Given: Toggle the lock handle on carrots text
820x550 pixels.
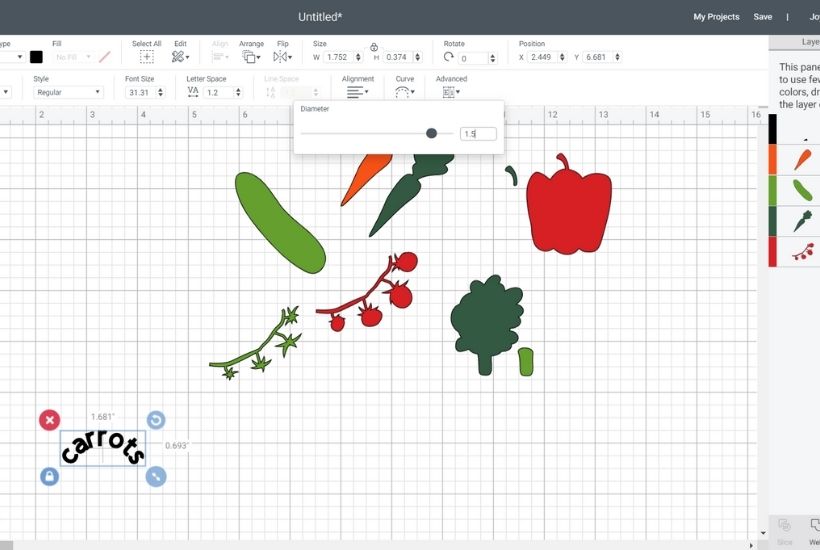Looking at the screenshot, I should tap(50, 476).
